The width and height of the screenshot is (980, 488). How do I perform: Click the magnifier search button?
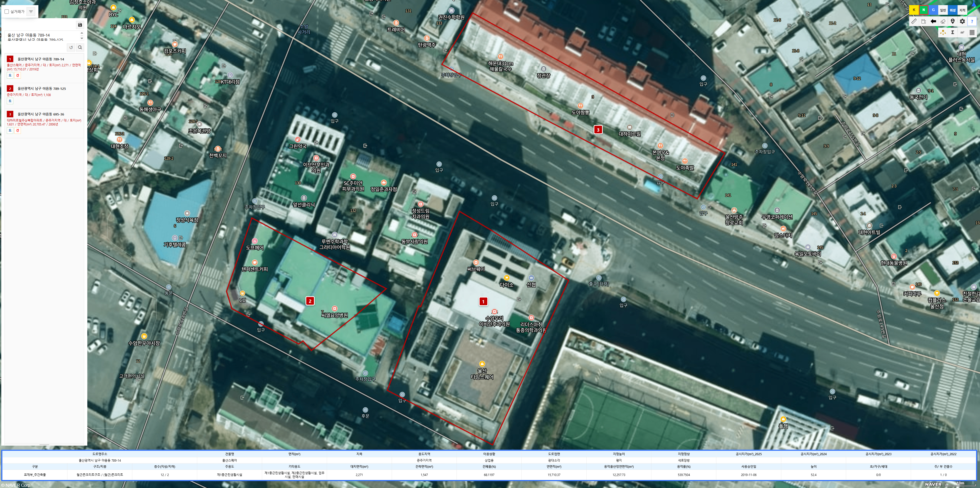[80, 48]
